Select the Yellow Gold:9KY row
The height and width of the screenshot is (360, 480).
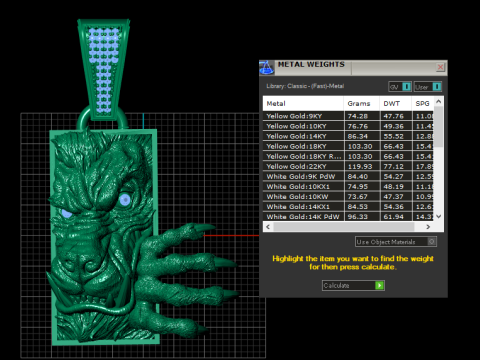pyautogui.click(x=349, y=116)
